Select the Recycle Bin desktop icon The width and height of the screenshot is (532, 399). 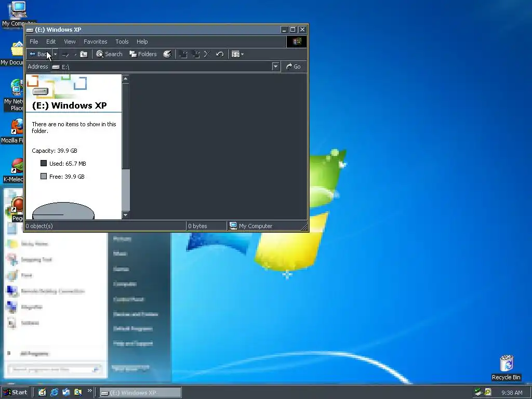(506, 367)
